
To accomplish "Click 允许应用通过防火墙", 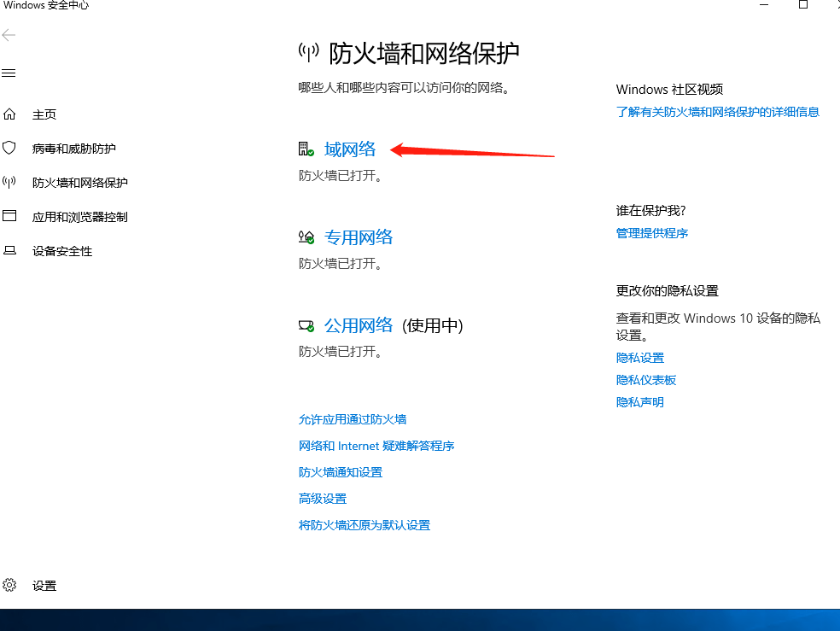I will 353,419.
